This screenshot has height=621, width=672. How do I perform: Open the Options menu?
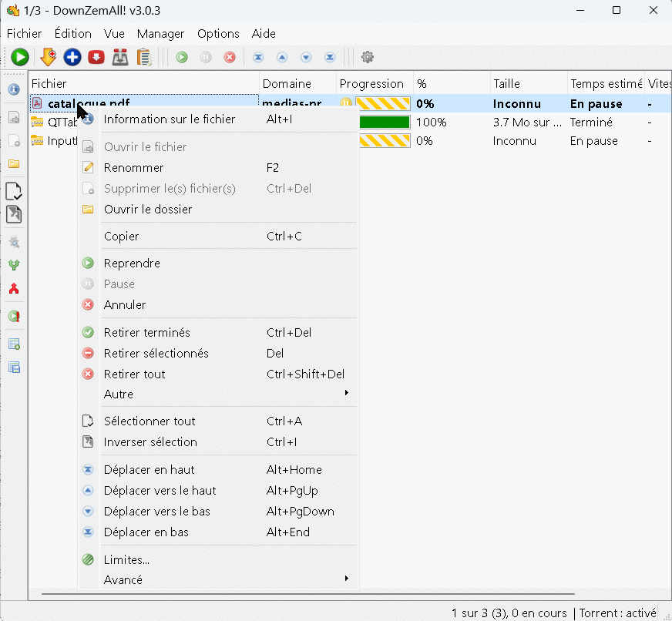218,33
